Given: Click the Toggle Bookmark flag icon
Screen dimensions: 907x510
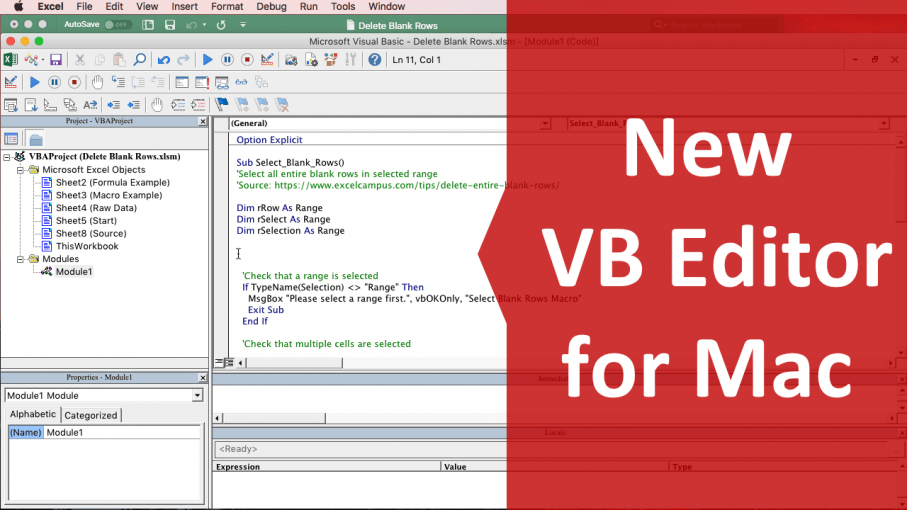Looking at the screenshot, I should [222, 104].
